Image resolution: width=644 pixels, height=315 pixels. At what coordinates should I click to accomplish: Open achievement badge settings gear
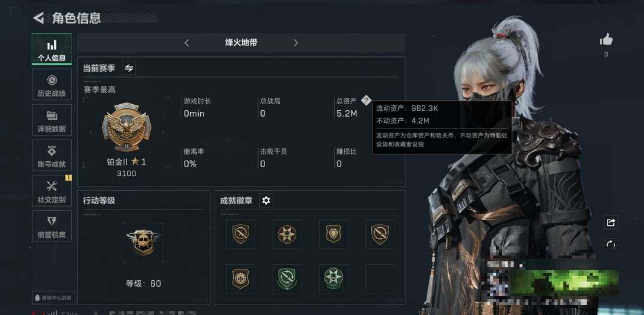[x=266, y=201]
